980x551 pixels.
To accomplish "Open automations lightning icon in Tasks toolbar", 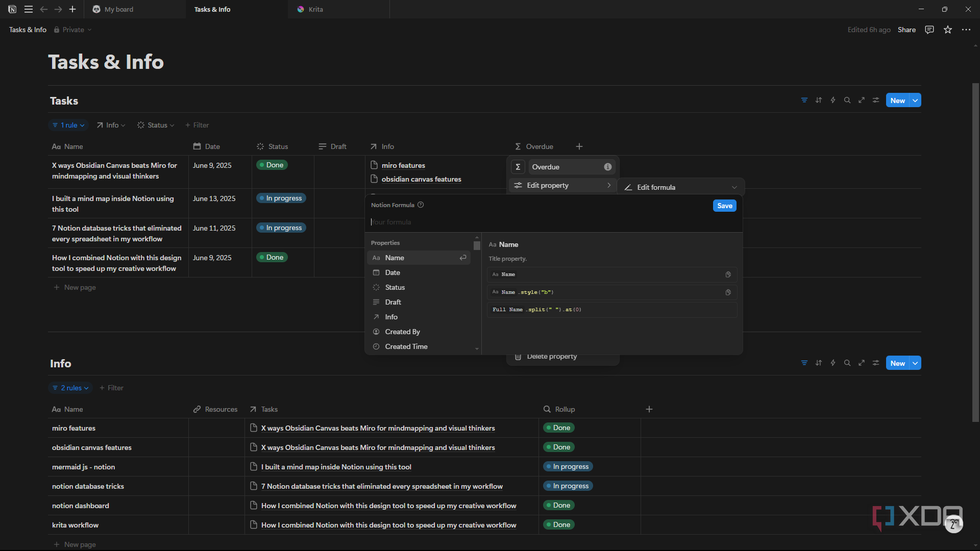I will [833, 101].
